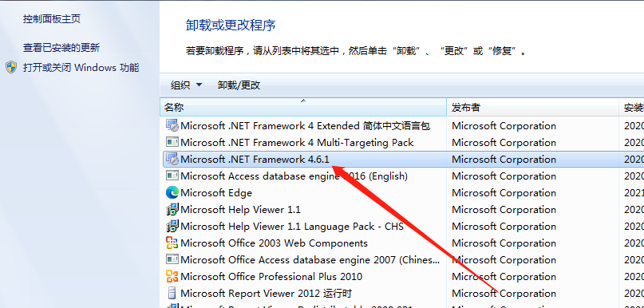Sort the list by the 发布者 column header
The height and width of the screenshot is (308, 644).
pos(533,108)
